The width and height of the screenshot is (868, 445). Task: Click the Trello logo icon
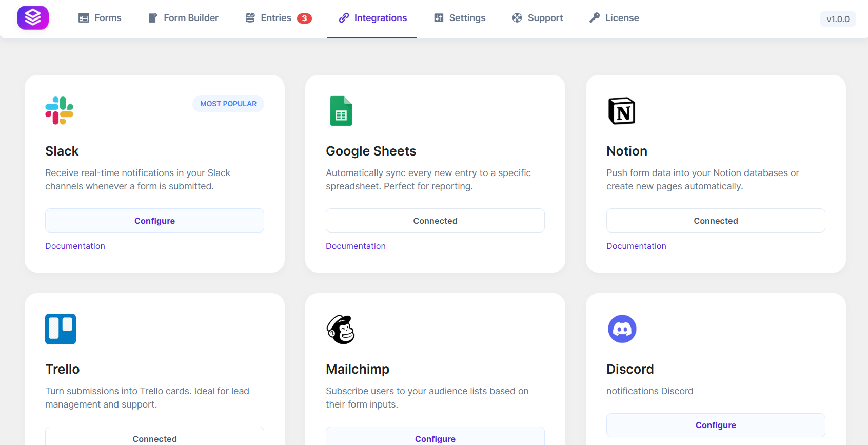point(61,329)
